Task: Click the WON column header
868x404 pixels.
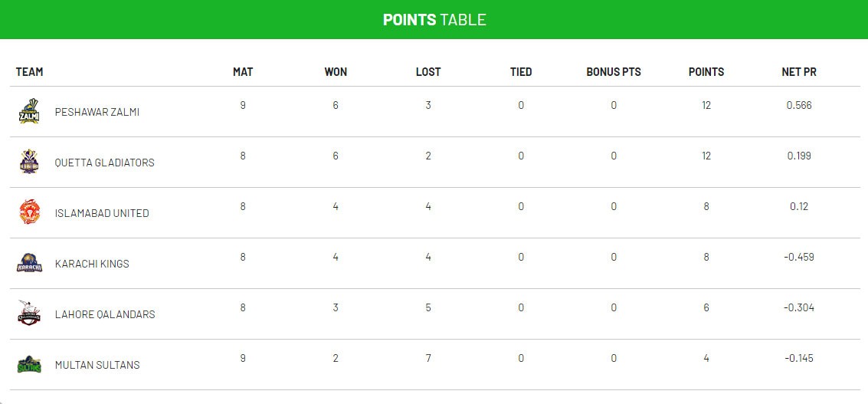Action: coord(336,72)
